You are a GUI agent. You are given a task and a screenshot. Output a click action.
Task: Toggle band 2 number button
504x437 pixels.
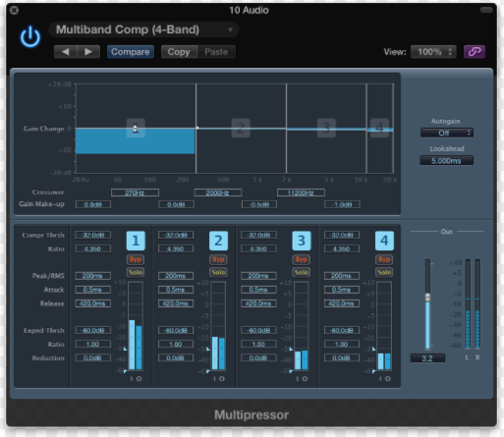pyautogui.click(x=218, y=241)
